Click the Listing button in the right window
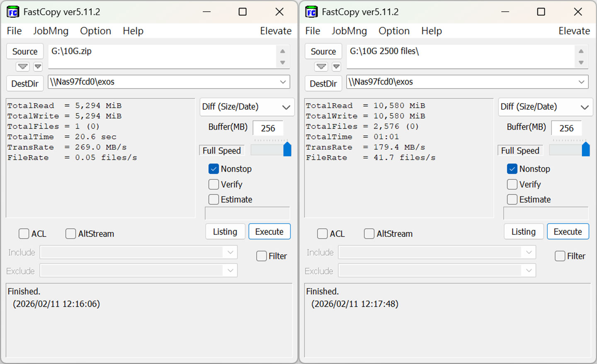The width and height of the screenshot is (597, 364). click(x=523, y=232)
